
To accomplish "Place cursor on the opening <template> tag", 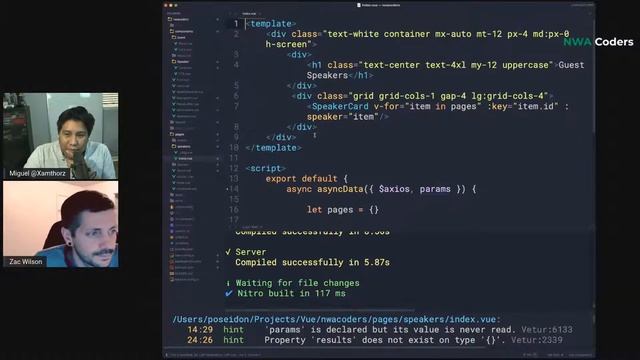I will coord(271,24).
